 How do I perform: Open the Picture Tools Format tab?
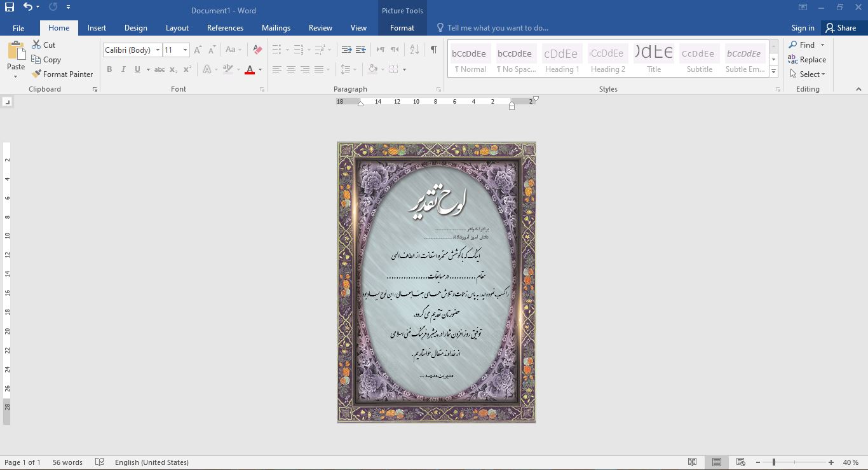[402, 28]
